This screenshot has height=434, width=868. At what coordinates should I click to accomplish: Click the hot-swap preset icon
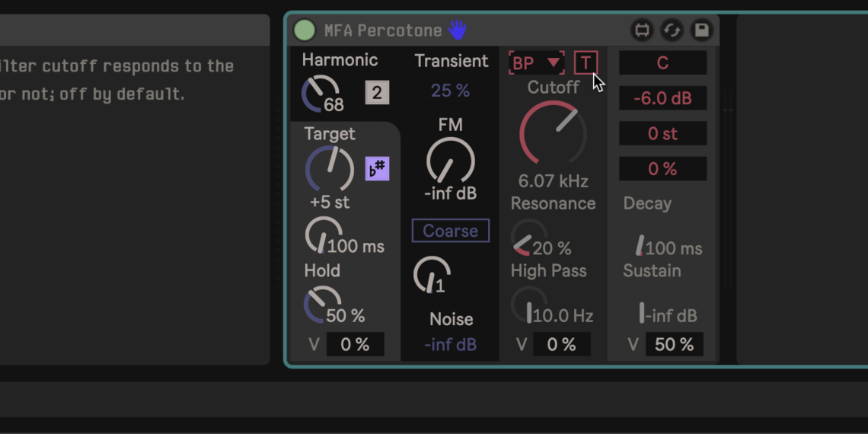[x=672, y=30]
